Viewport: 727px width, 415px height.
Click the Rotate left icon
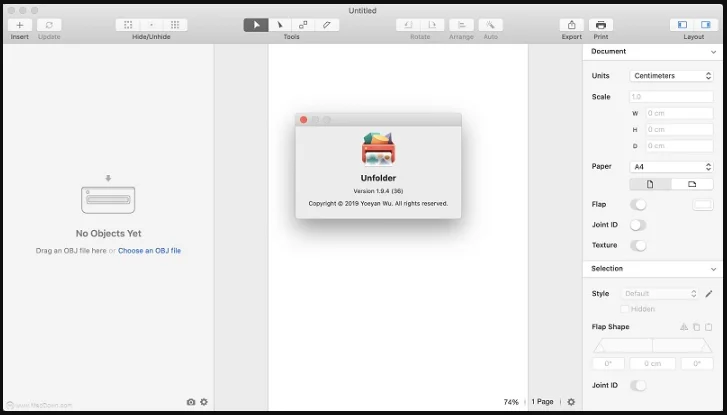408,25
